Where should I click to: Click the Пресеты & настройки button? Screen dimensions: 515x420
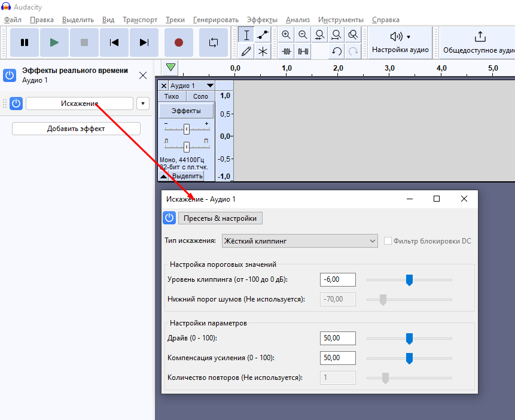pyautogui.click(x=220, y=218)
